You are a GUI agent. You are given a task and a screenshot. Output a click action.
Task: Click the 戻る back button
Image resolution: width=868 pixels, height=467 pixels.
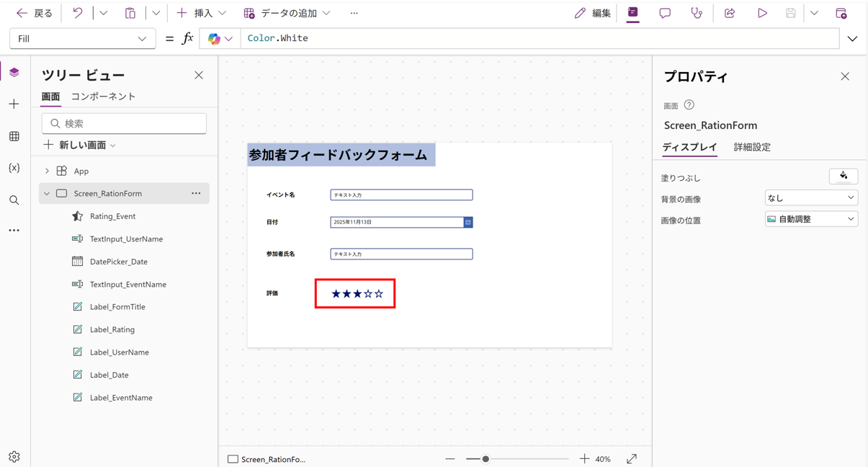(x=34, y=13)
